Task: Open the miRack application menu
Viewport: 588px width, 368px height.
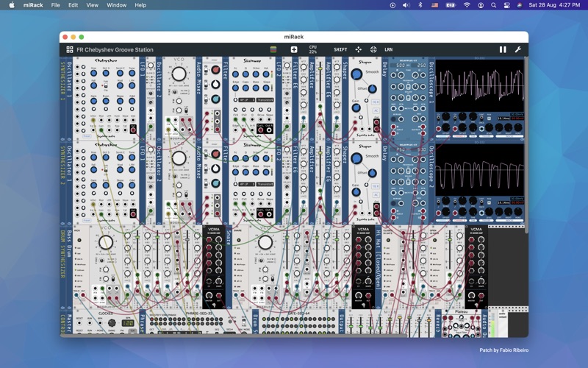Action: pos(33,5)
